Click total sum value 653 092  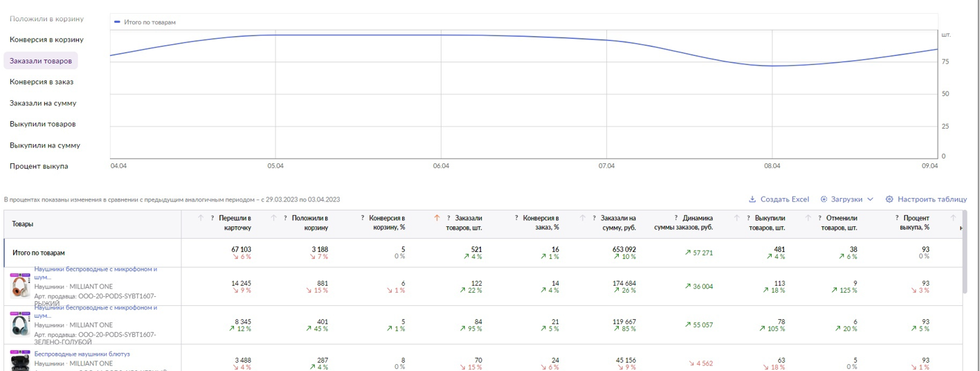pyautogui.click(x=624, y=249)
